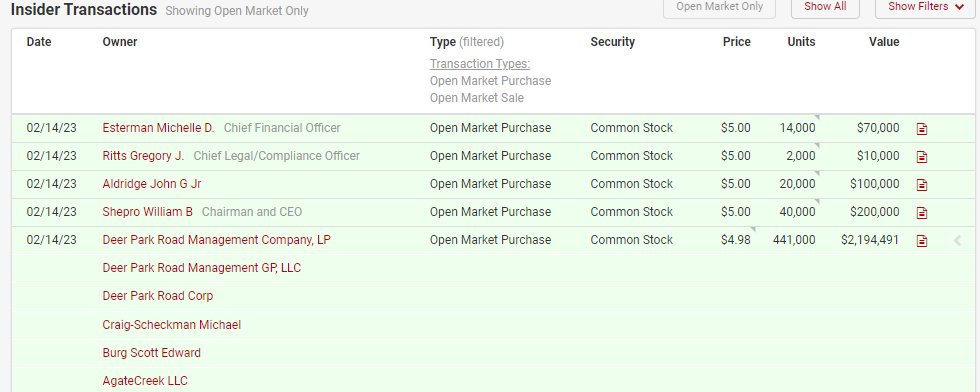Open filing document icon for Esterman row
Screen dimensions: 980x392
pyautogui.click(x=921, y=129)
